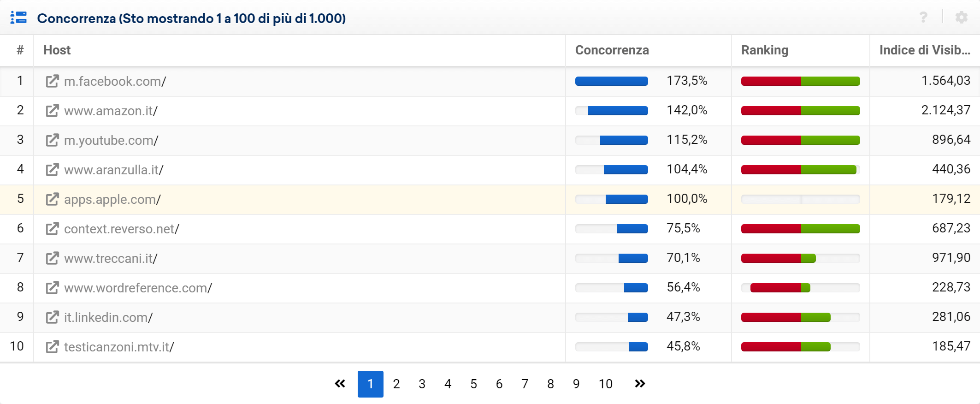
Task: Click the 47,3% competition value
Action: tap(683, 317)
